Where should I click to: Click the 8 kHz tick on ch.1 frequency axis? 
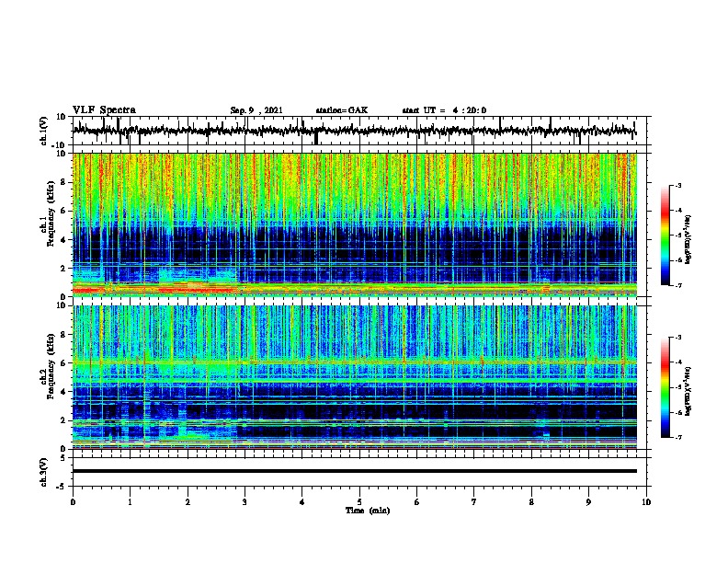click(63, 182)
